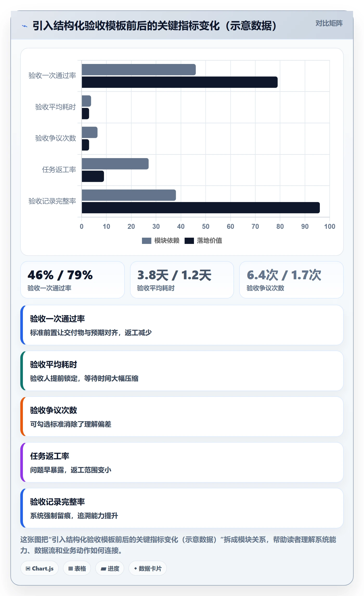Viewport: 364px width, 596px height.
Task: Click text 系统强制留痕，追溯能力提升
Action: tap(74, 516)
